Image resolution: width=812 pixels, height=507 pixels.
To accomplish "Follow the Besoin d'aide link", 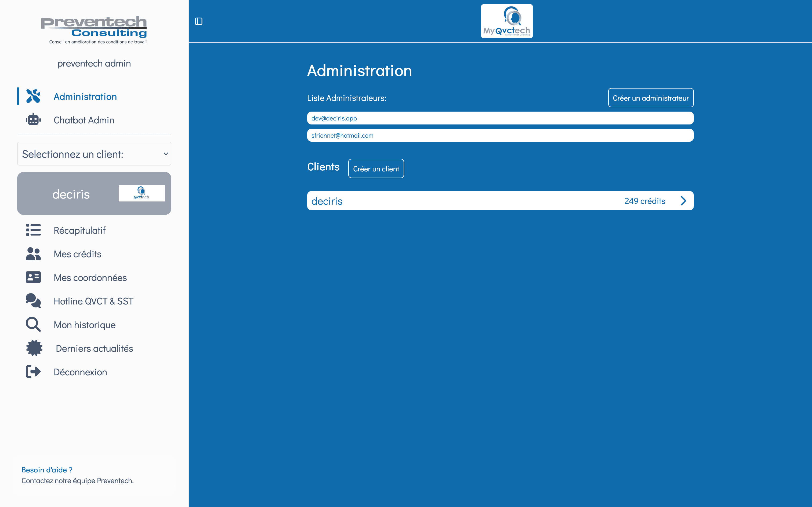I will [47, 470].
